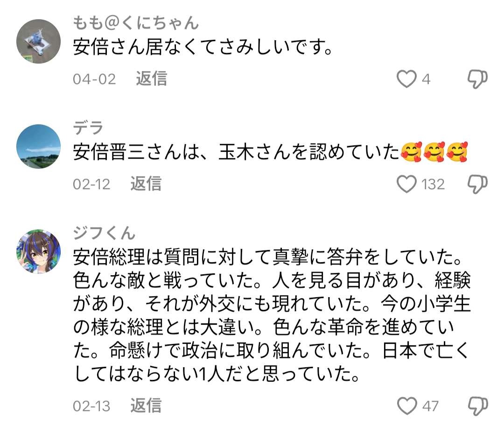504x427 pixels.
Task: Like デラ's comment with 132 likes
Action: [406, 185]
